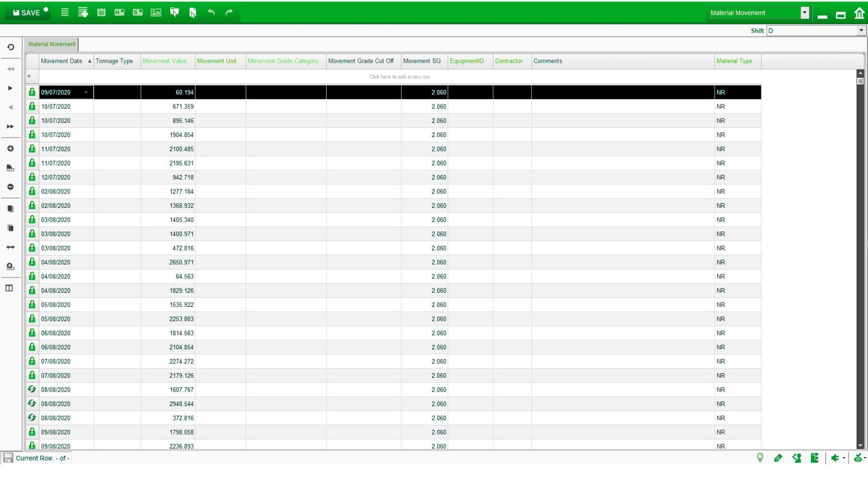Click the list lines toolbar icon
868x488 pixels.
point(65,13)
